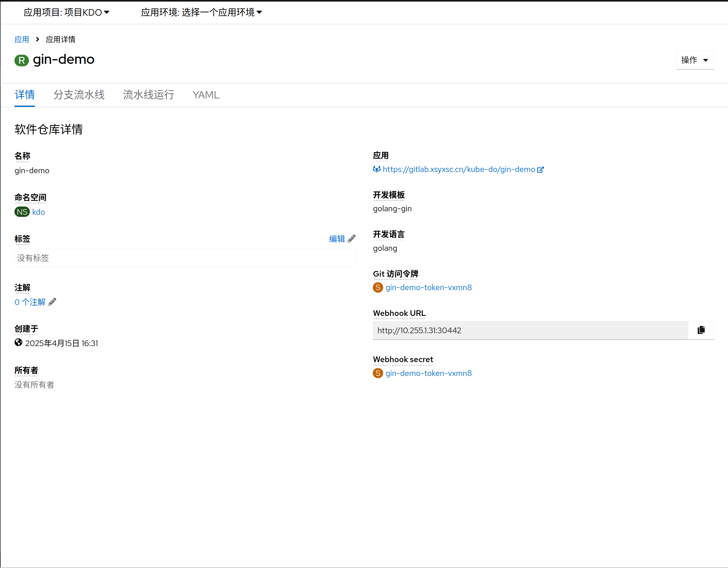Open the gitlab.xsyxsc.cn gin-demo repository link
The image size is (728, 568).
[458, 169]
